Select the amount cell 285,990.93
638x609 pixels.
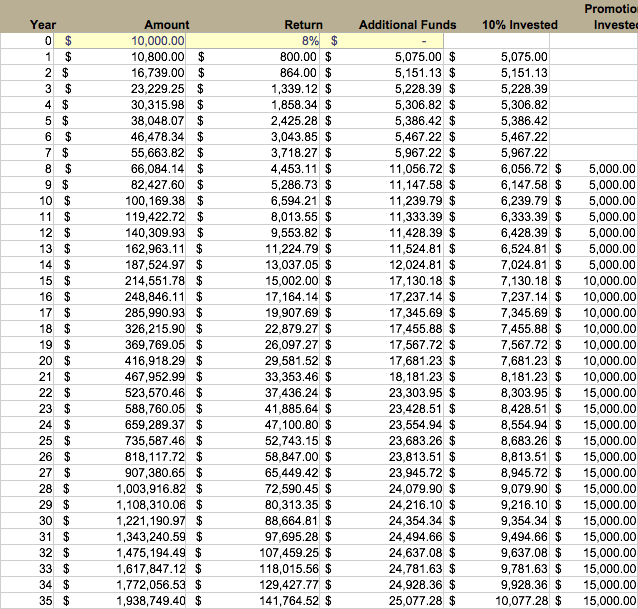click(120, 313)
